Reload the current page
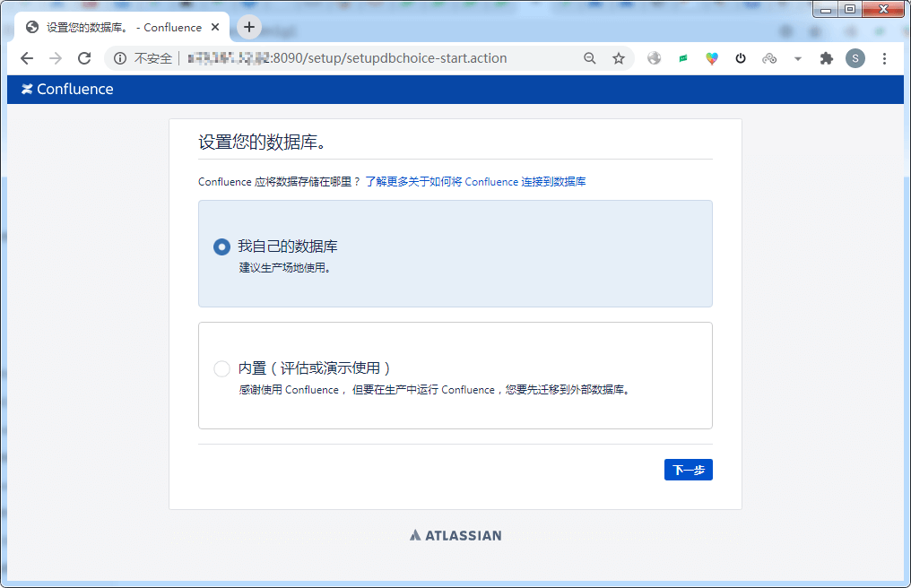This screenshot has width=911, height=588. tap(84, 58)
